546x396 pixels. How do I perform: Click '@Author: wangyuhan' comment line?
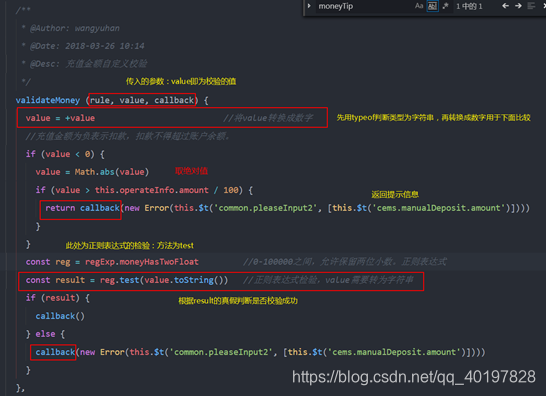71,28
